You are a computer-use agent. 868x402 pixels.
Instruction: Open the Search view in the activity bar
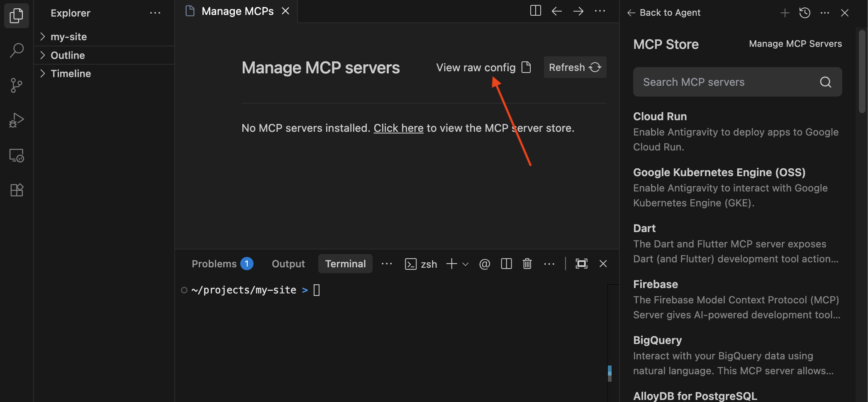click(x=16, y=50)
